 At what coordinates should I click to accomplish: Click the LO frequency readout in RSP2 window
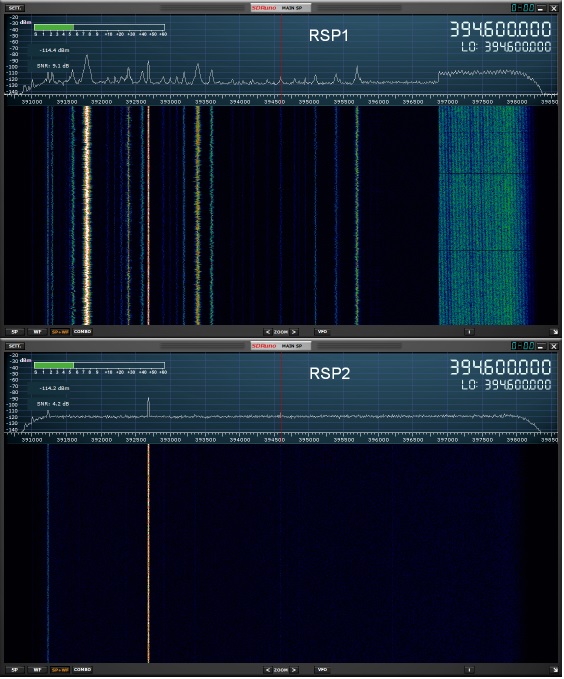(x=506, y=385)
